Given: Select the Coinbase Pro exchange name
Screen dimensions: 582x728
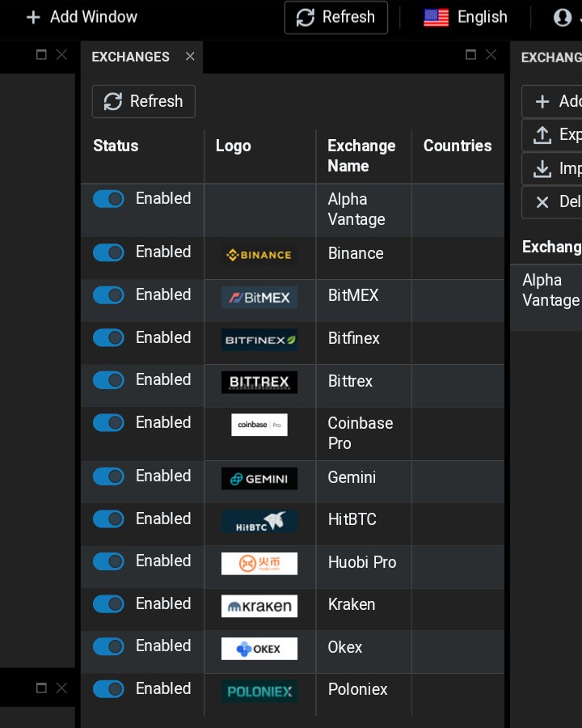Looking at the screenshot, I should [361, 434].
